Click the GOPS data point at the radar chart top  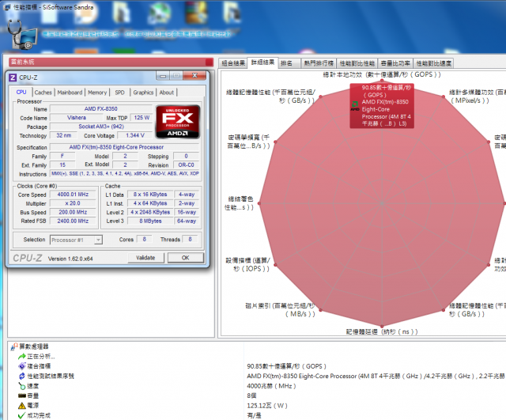point(382,81)
